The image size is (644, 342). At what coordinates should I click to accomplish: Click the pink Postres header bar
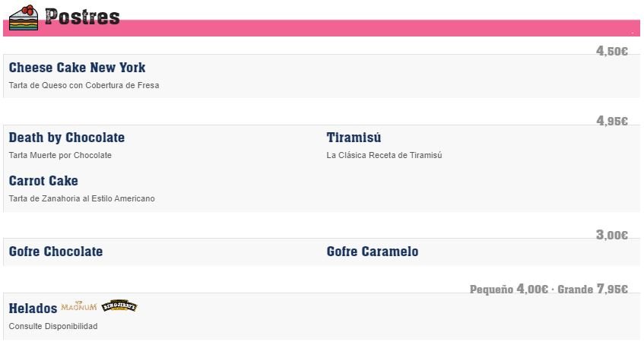[322, 28]
